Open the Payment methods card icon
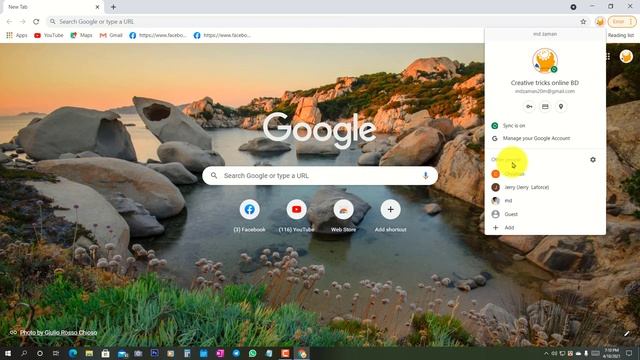Viewport: 640px width, 360px height. 545,107
